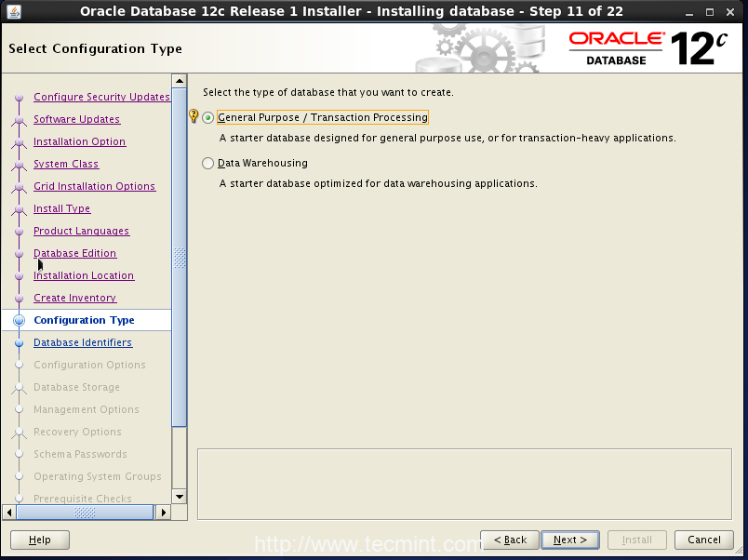Click the sidebar scroll right arrow

(x=163, y=513)
